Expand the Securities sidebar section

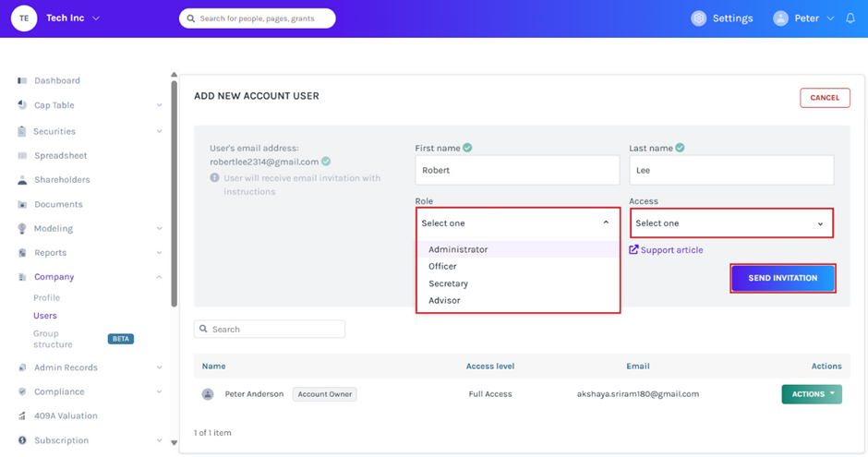(159, 131)
